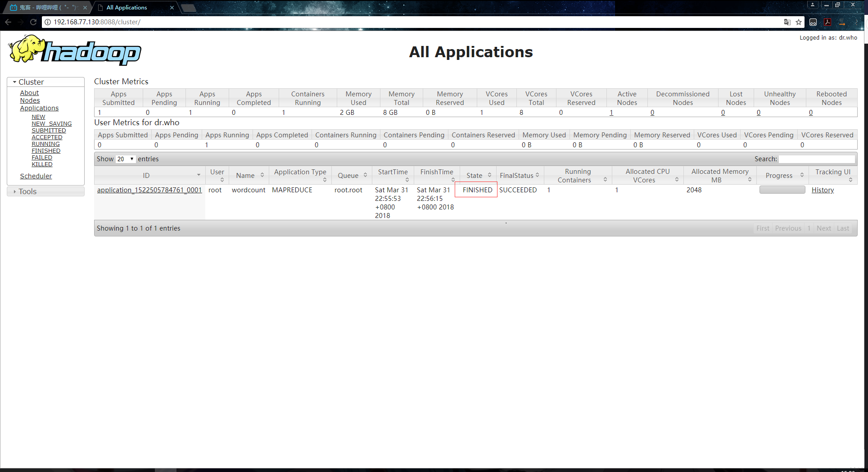Filter applications by SUBMITTED state

pyautogui.click(x=49, y=130)
